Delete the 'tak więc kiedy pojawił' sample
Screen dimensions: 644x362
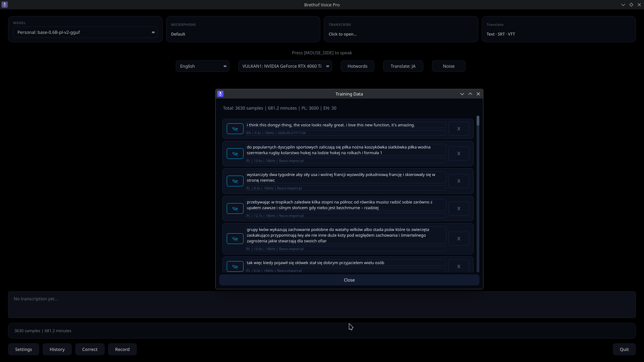(459, 266)
